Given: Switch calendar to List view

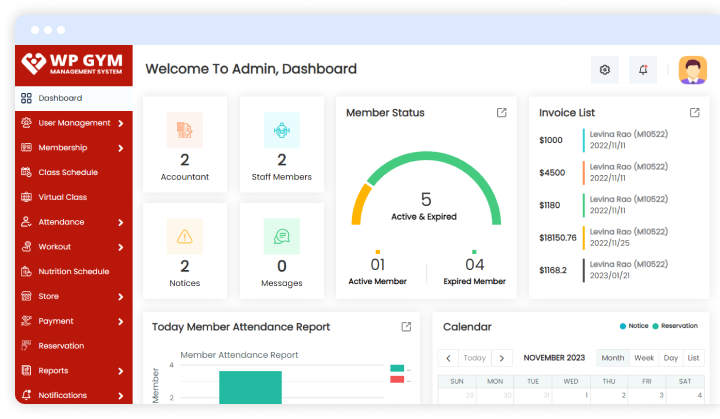Looking at the screenshot, I should [693, 358].
